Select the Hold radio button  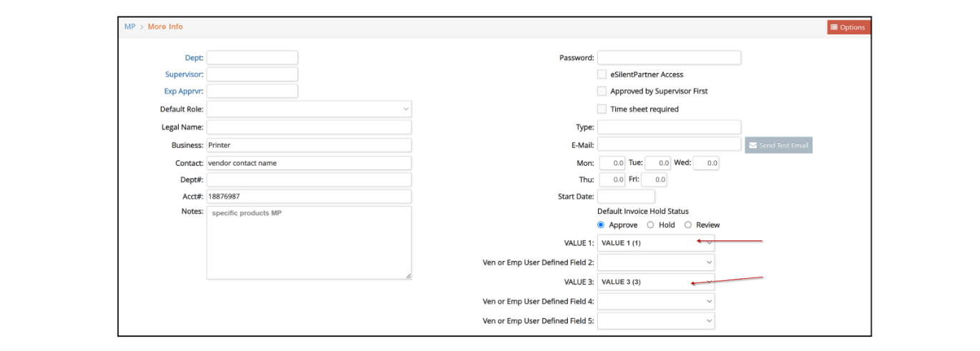tap(650, 225)
